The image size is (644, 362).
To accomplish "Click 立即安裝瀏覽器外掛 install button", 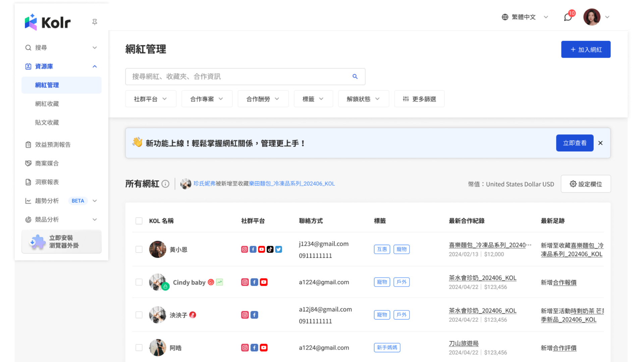I will point(61,242).
